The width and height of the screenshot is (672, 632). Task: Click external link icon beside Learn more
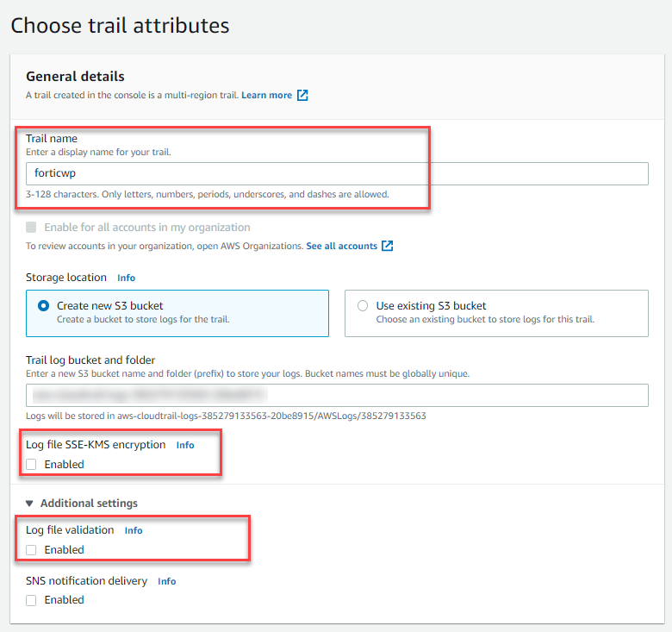coord(302,95)
